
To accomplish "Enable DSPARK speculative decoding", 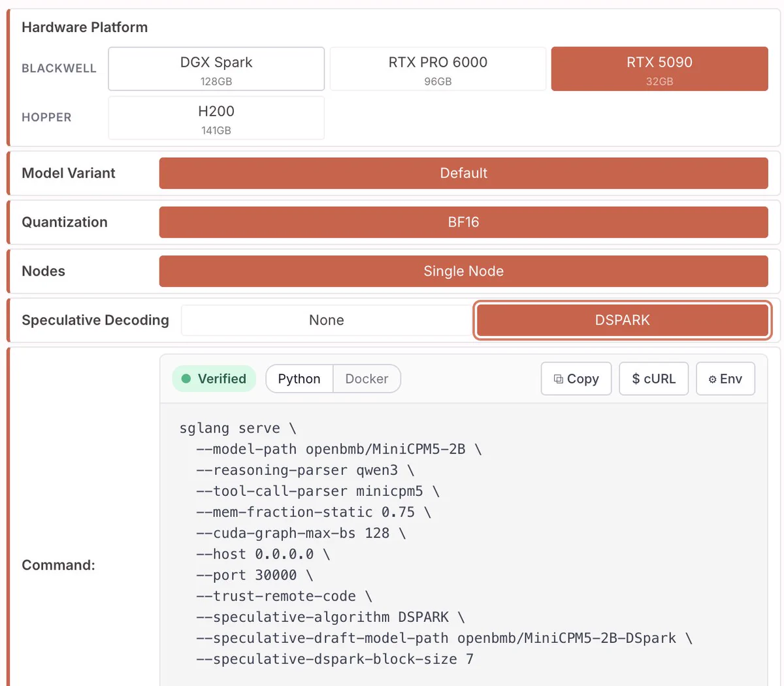I will [623, 320].
